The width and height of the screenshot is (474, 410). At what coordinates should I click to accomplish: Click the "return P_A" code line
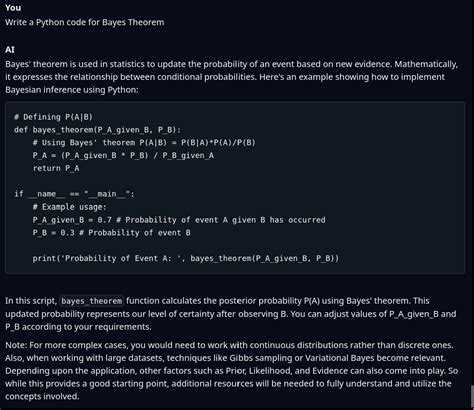[x=56, y=168]
